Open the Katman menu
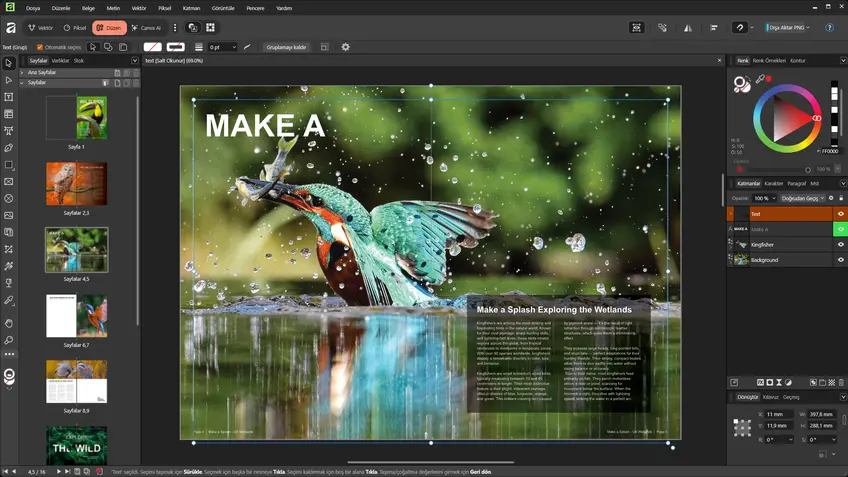 point(191,7)
